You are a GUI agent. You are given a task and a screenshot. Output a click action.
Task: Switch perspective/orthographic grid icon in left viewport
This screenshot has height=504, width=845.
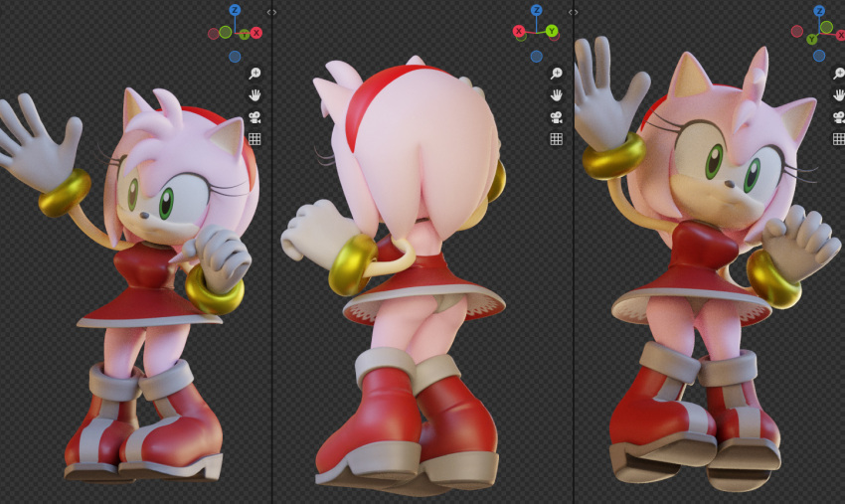coord(254,139)
